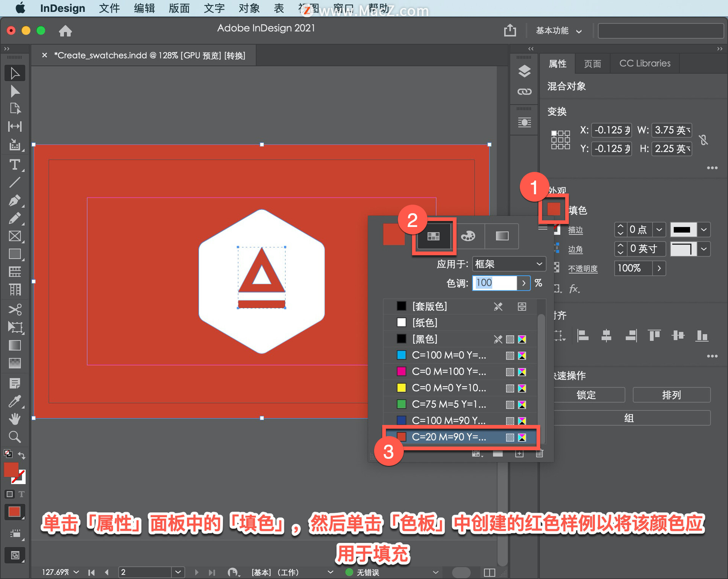Toggle the split layout view in status bar
Image resolution: width=728 pixels, height=579 pixels.
pyautogui.click(x=489, y=572)
